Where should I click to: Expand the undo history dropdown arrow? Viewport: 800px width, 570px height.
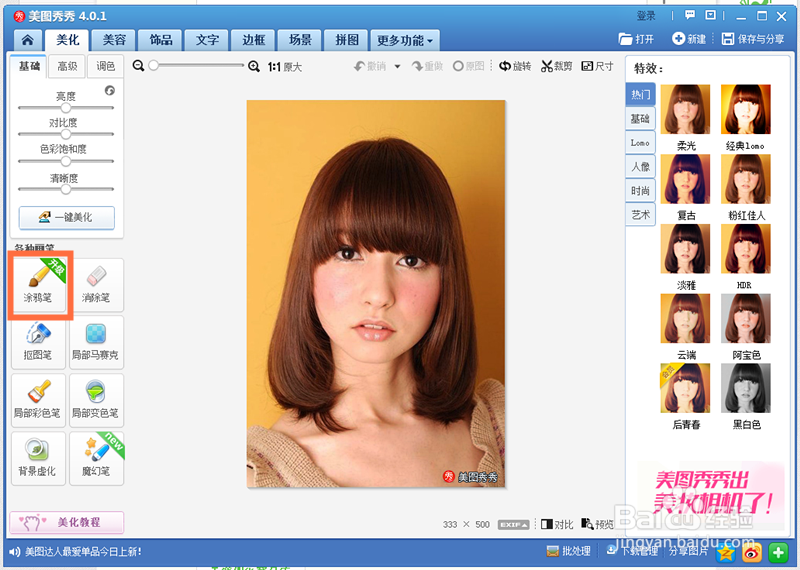pos(397,66)
